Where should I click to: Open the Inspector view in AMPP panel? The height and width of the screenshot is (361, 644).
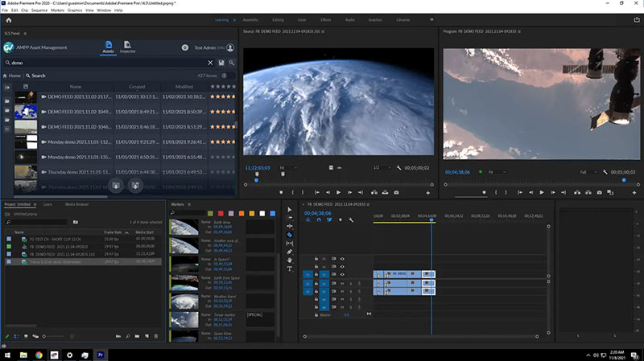click(x=128, y=48)
